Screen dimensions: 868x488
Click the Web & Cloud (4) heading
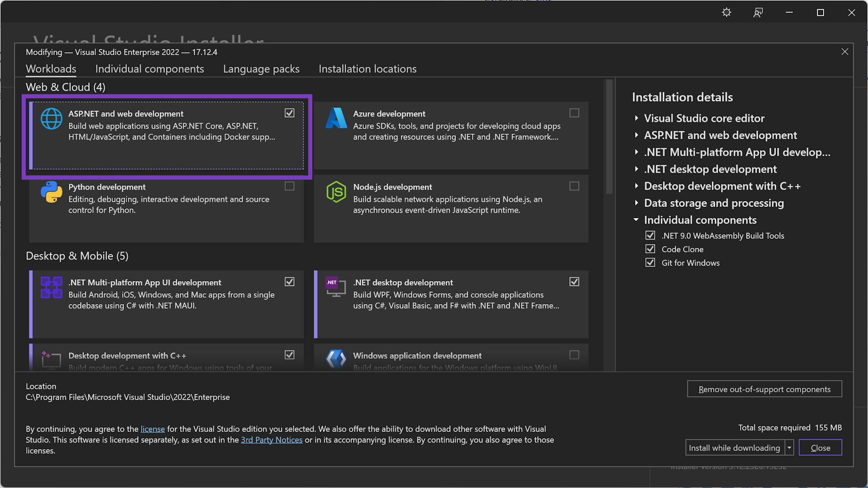[x=65, y=87]
